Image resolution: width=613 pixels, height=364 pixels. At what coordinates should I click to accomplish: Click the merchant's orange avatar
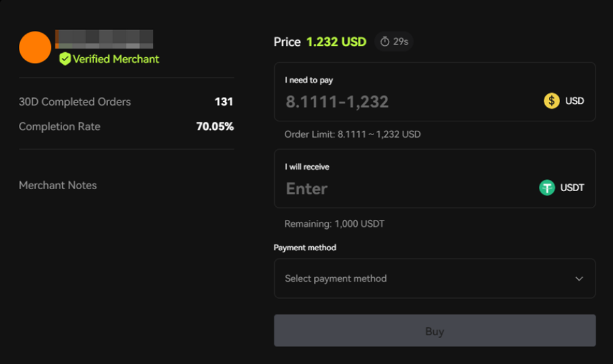[35, 47]
